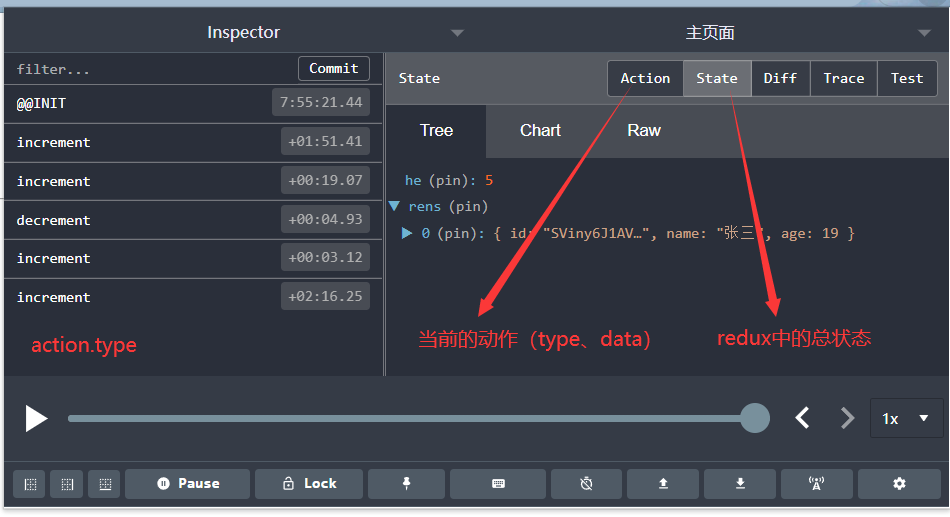Select increment action at +02:16.25
This screenshot has width=950, height=517.
point(193,298)
